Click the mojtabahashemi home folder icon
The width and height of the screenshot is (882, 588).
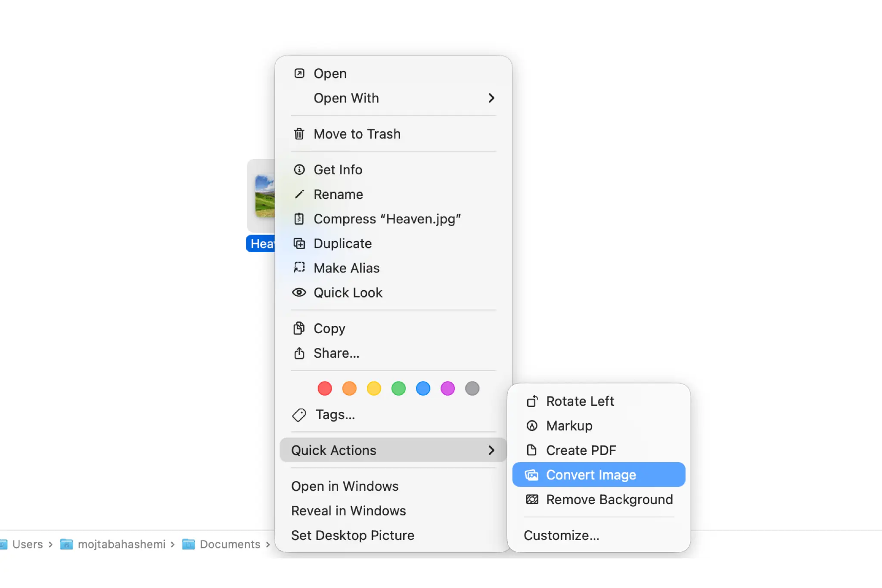point(66,544)
